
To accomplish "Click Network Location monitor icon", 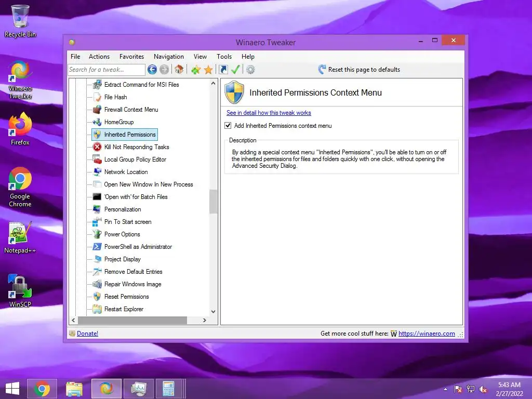I will (97, 172).
